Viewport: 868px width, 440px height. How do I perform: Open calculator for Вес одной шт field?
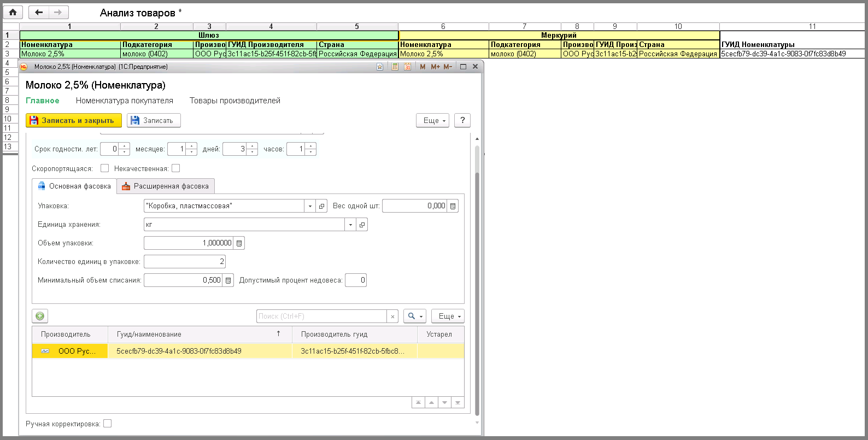[x=453, y=206]
